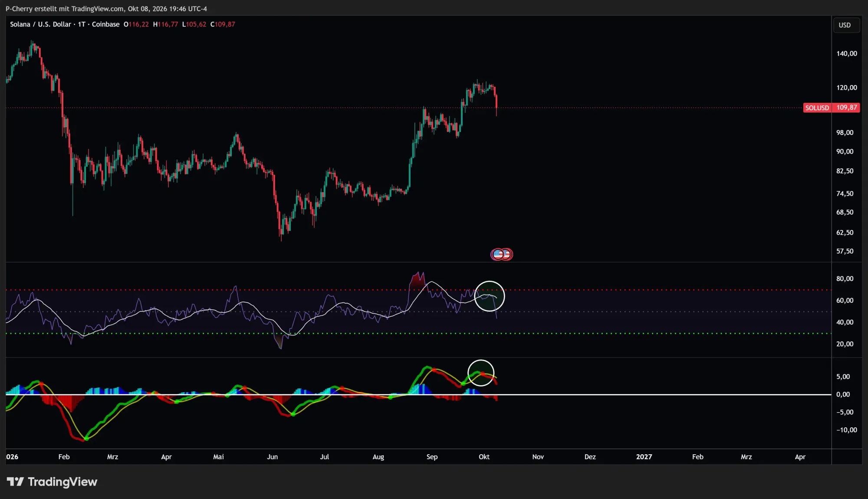Click the close value C109,87
Image resolution: width=868 pixels, height=499 pixels.
coord(223,24)
